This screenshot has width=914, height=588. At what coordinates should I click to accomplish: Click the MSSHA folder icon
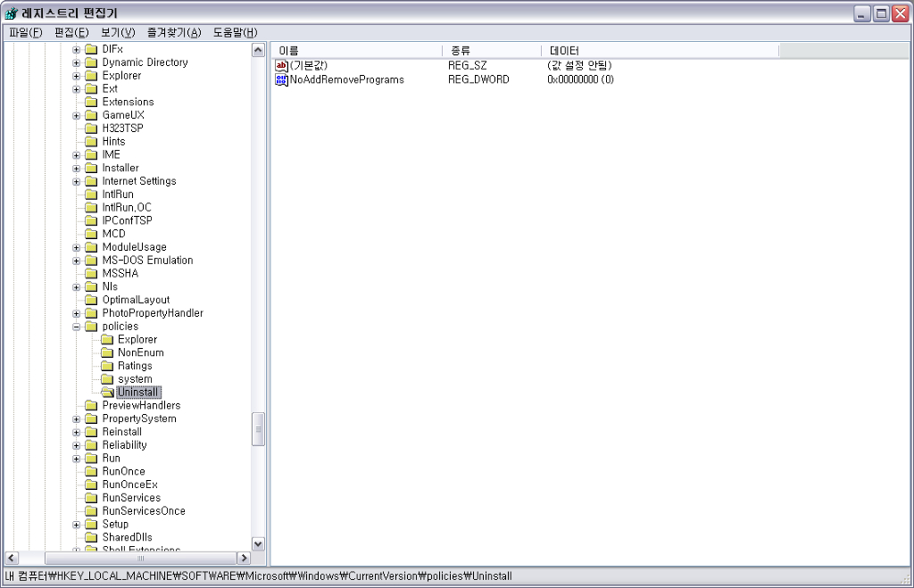pos(91,273)
